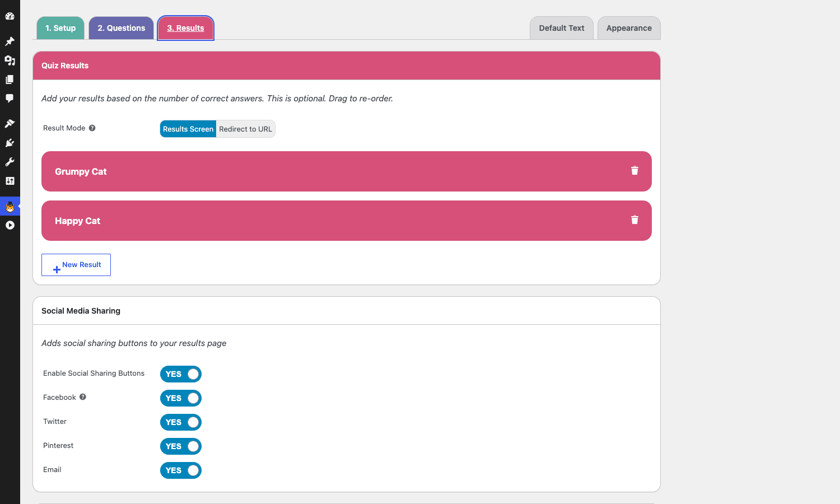Select Results Screen result mode
Viewport: 840px width, 504px height.
click(188, 129)
